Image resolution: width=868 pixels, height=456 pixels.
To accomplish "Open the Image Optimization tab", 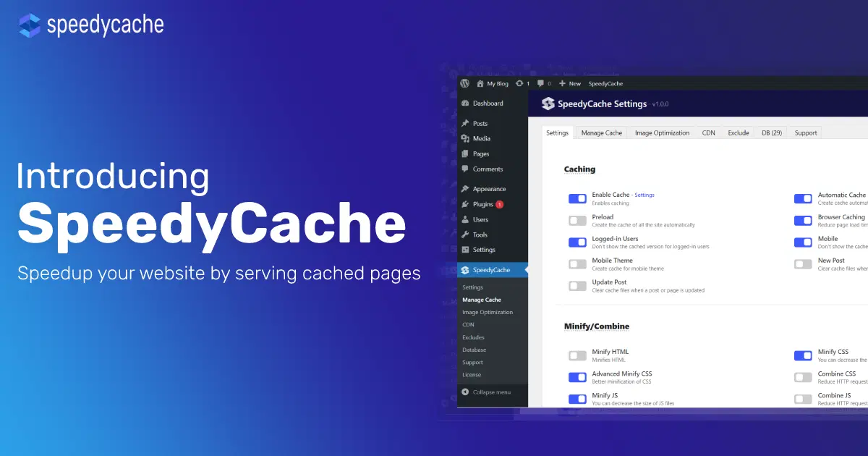I will click(662, 132).
